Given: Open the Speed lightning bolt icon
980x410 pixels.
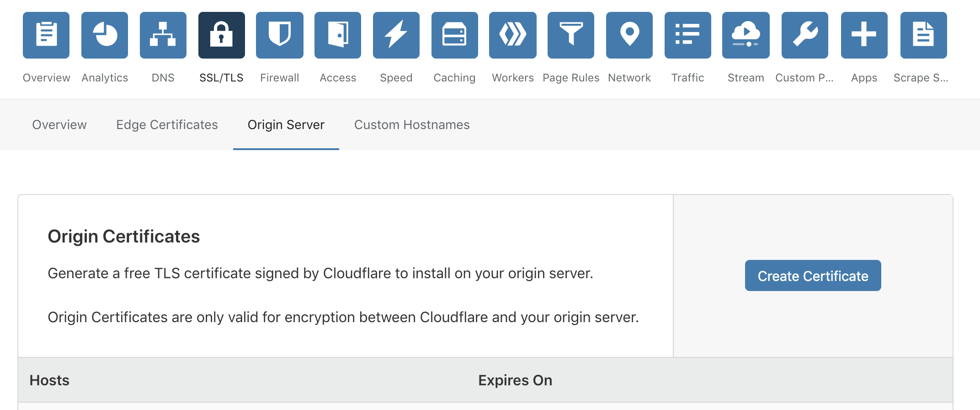Looking at the screenshot, I should (396, 35).
